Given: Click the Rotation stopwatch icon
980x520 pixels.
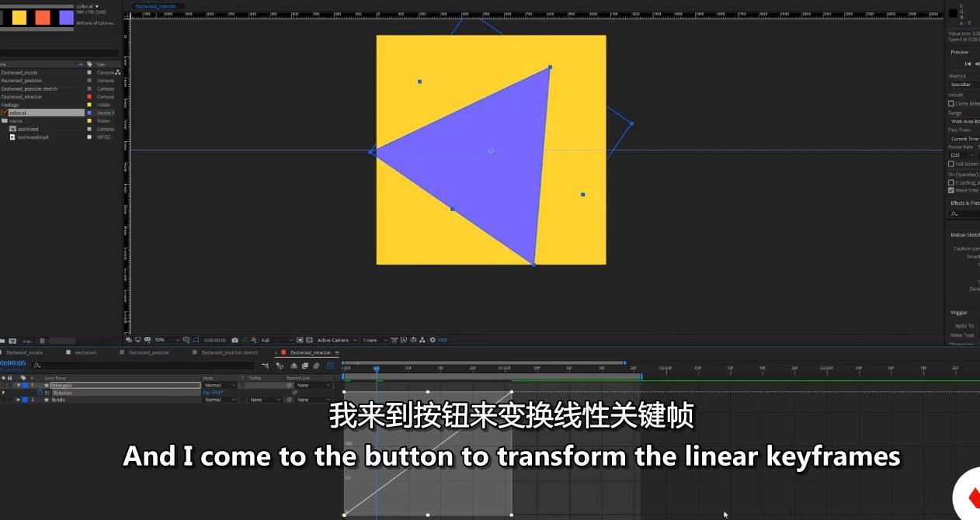Looking at the screenshot, I should click(40, 393).
